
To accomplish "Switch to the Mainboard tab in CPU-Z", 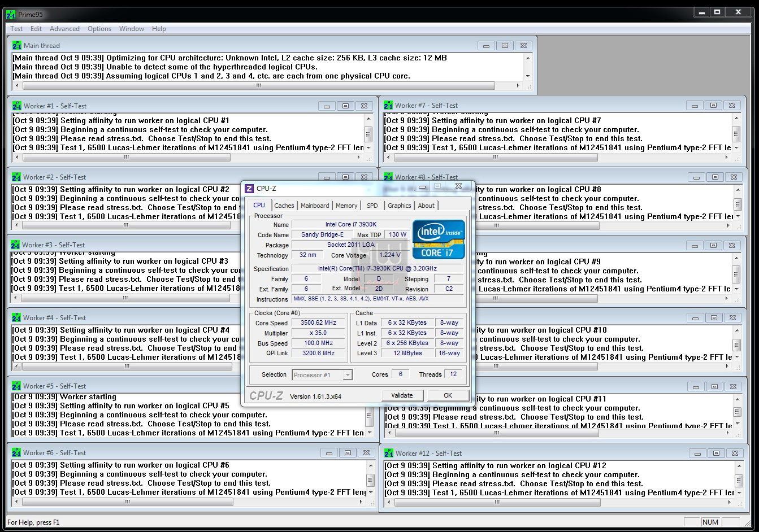I will (x=315, y=206).
